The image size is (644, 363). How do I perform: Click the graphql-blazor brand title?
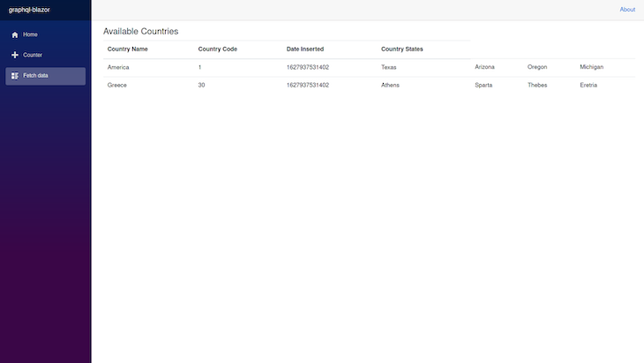point(29,10)
